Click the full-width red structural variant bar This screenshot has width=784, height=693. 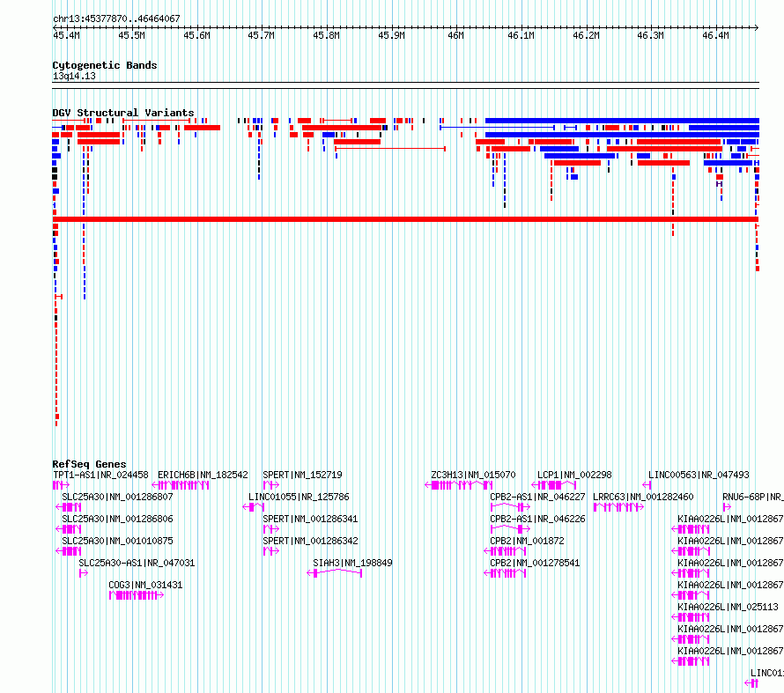(x=405, y=219)
